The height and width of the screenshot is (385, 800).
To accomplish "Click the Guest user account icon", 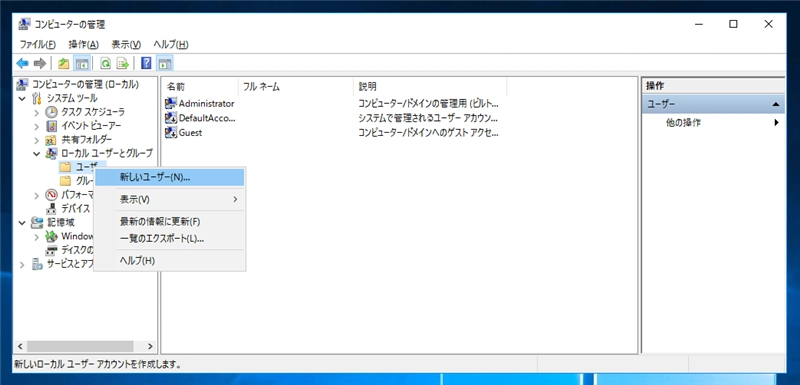I will (171, 133).
